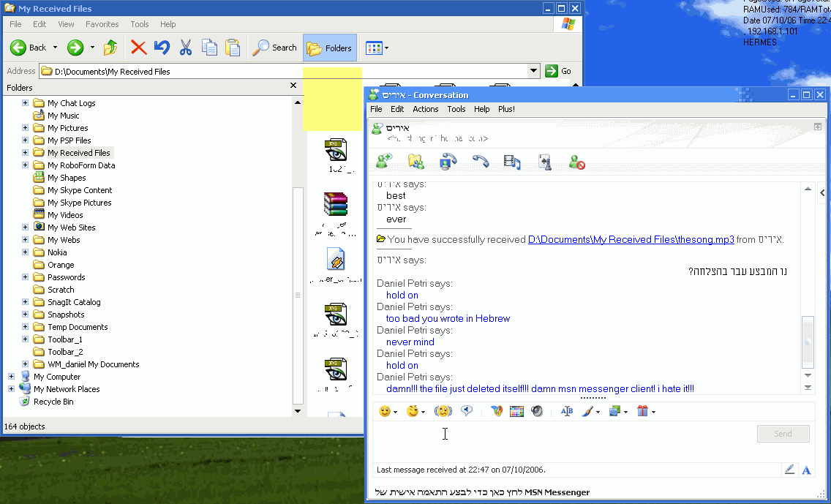Select the My Skype Pictures folder
The image size is (831, 504).
(80, 203)
